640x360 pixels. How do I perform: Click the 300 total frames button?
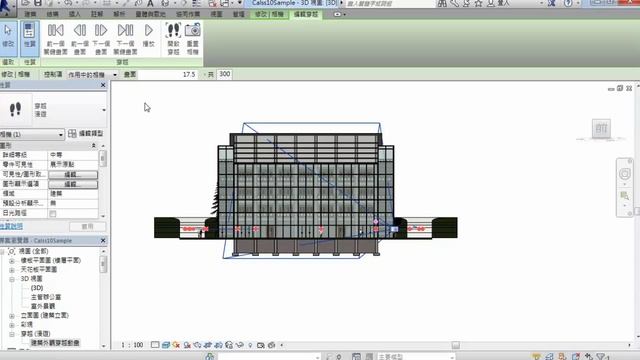[x=224, y=74]
